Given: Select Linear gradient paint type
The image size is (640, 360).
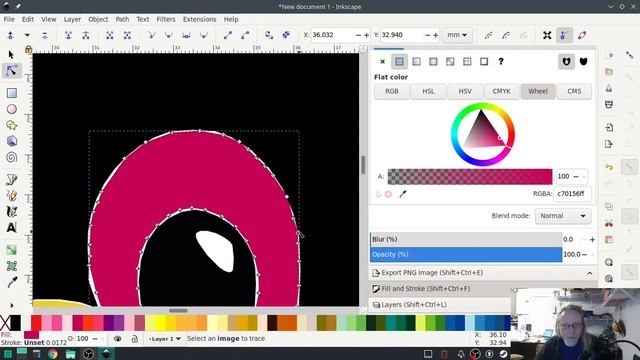Looking at the screenshot, I should (x=416, y=62).
